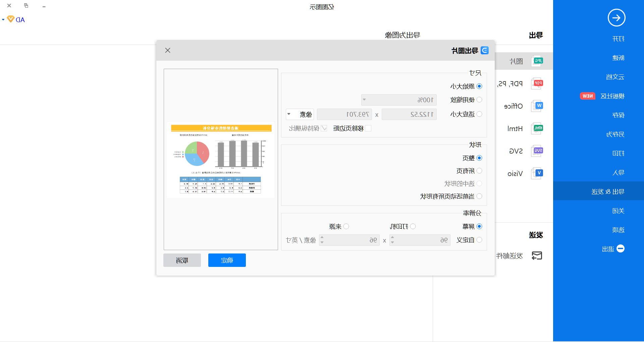This screenshot has width=644, height=342.
Task: Select 原始大小 radio button
Action: [479, 86]
